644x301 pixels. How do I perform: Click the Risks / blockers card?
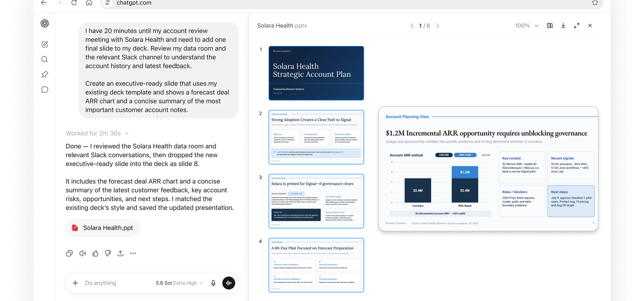pos(522,201)
